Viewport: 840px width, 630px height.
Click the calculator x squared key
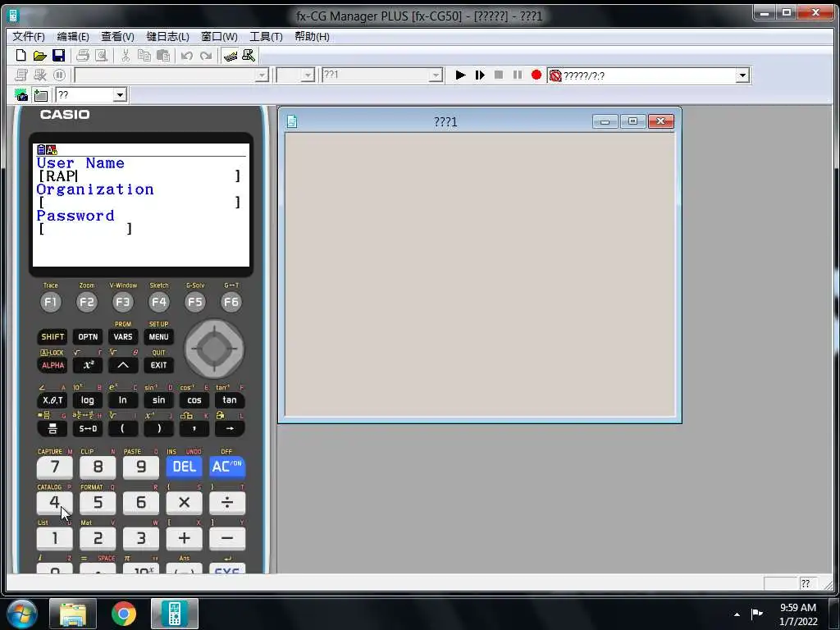pyautogui.click(x=88, y=365)
